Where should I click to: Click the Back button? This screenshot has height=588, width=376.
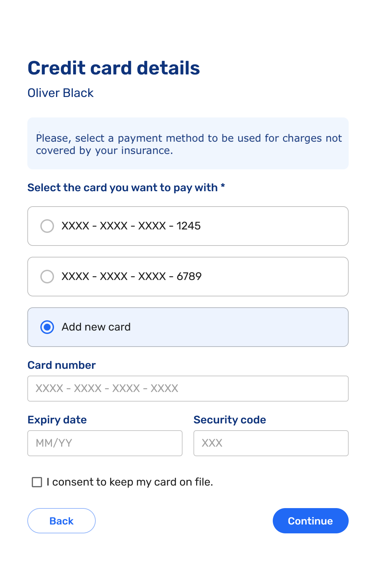pyautogui.click(x=61, y=521)
